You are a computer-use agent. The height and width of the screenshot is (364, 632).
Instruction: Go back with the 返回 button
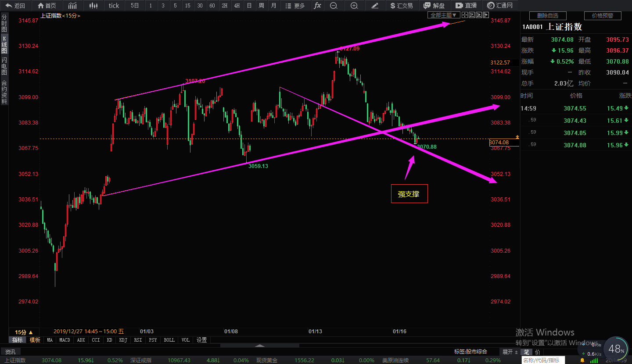pyautogui.click(x=16, y=6)
